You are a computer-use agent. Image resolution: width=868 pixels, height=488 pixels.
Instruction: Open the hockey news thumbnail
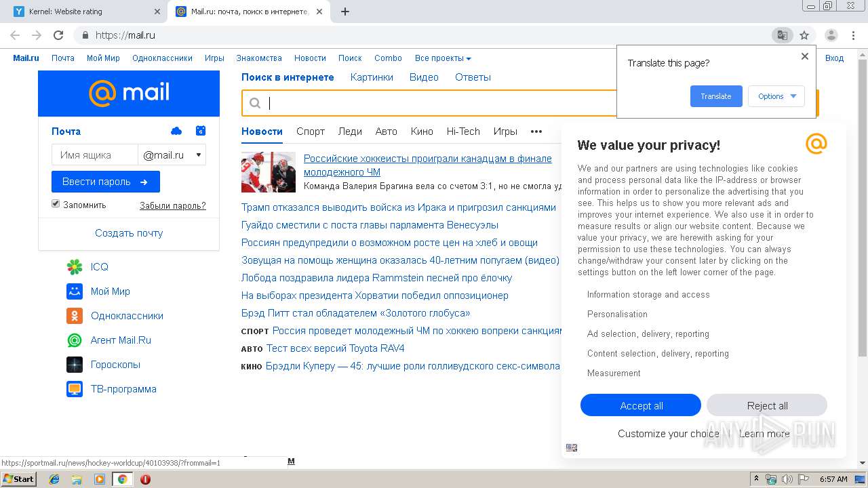(x=269, y=172)
